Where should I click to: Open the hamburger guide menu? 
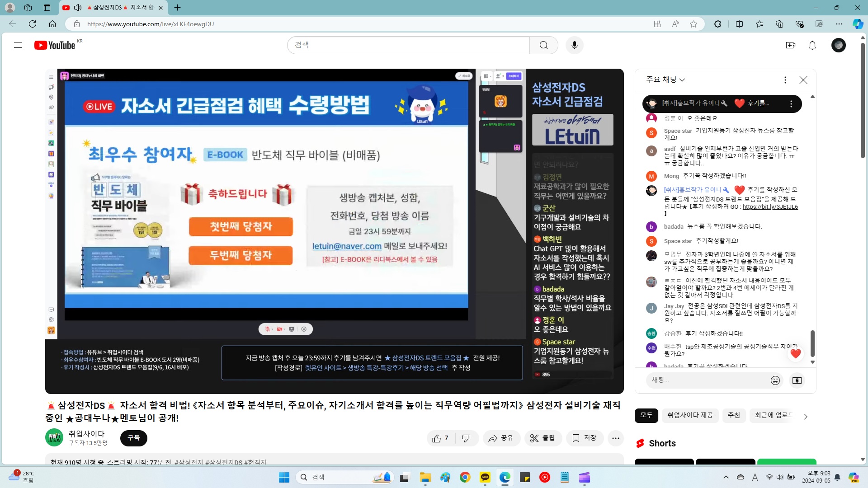pos(18,45)
